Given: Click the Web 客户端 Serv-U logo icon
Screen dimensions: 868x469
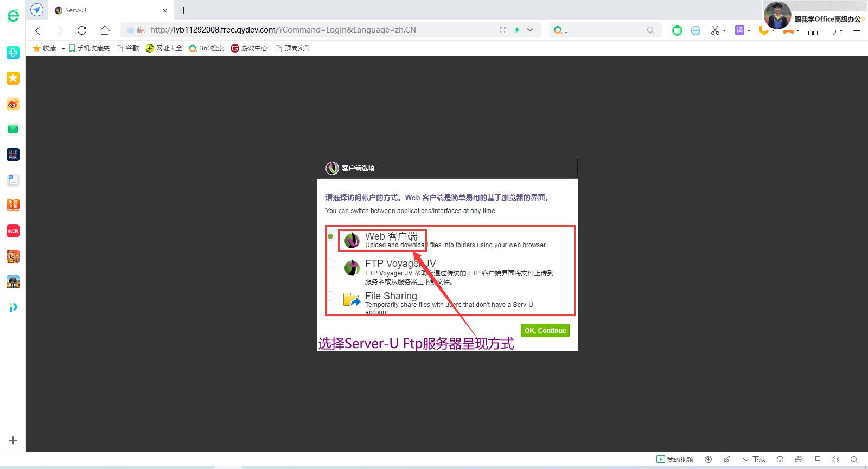Looking at the screenshot, I should point(352,240).
